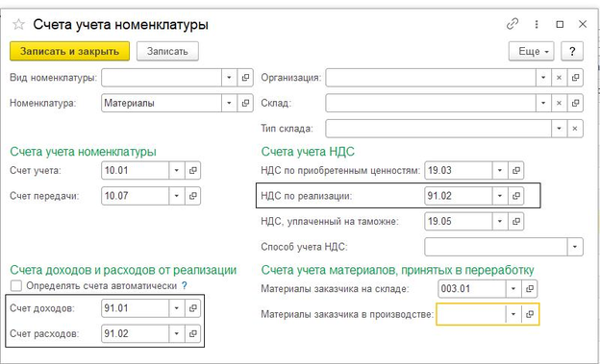The image size is (600, 364).
Task: Click the Счет учета field with 10.01
Action: (135, 171)
